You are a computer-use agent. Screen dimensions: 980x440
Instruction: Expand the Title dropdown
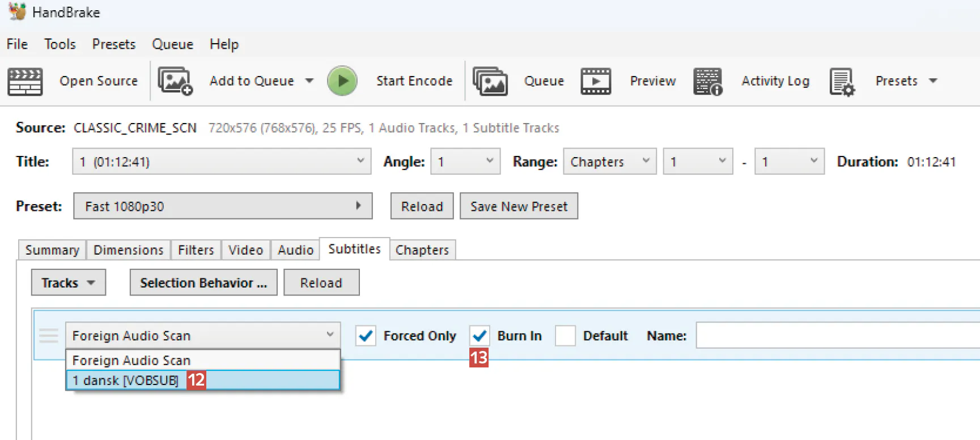point(222,162)
